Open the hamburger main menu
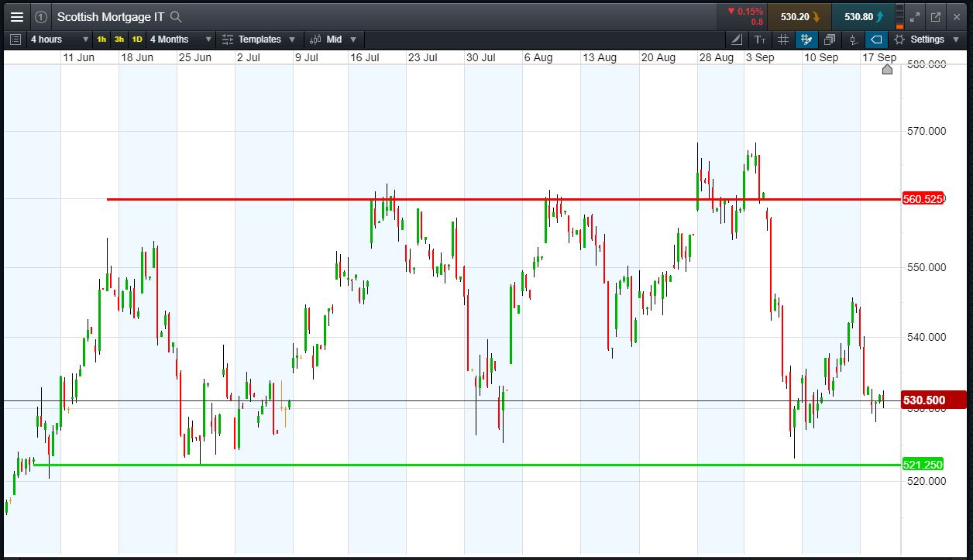Screen dimensions: 973x560 pyautogui.click(x=16, y=16)
